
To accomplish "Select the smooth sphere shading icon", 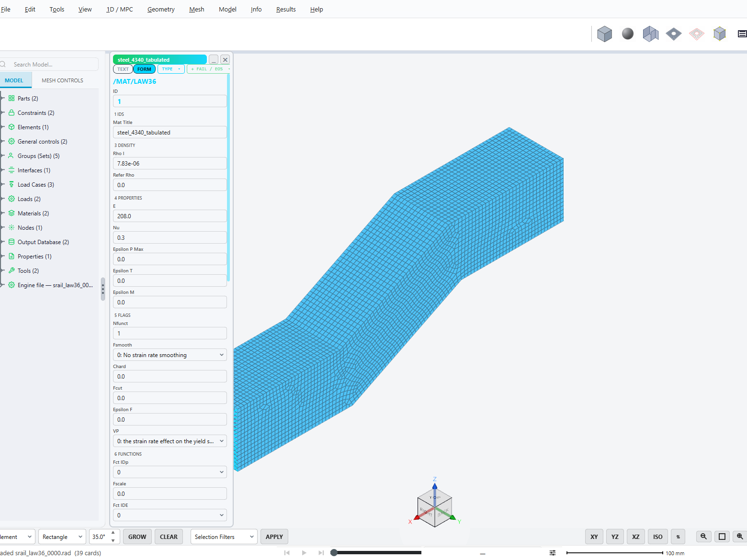I will 628,34.
